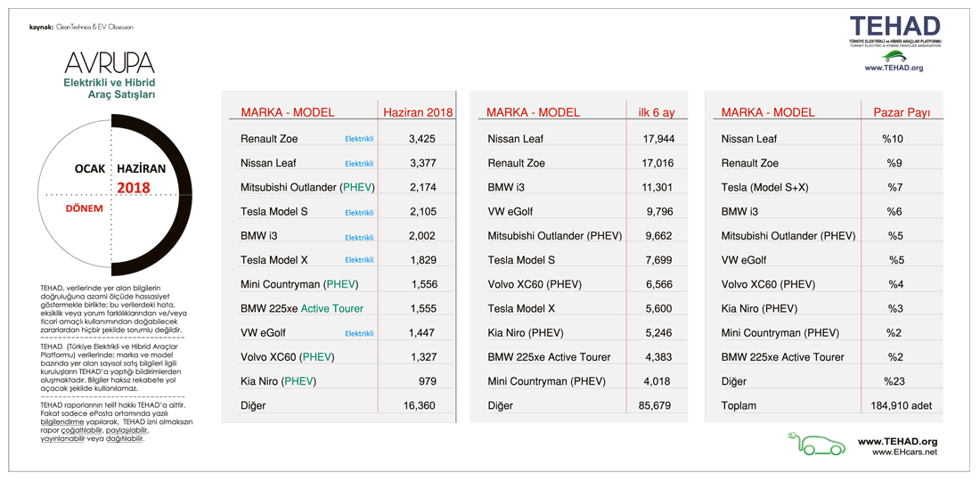
Task: Click the Diğer total 85,679
Action: click(655, 405)
